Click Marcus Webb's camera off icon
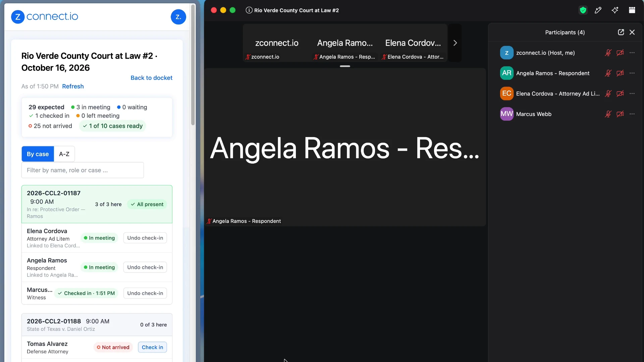Screen dimensions: 644x362 [620, 114]
